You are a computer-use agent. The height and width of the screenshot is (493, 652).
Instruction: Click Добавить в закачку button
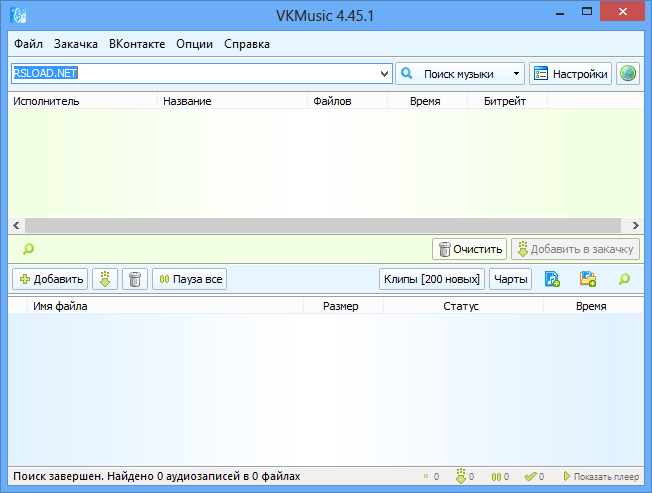(x=575, y=249)
